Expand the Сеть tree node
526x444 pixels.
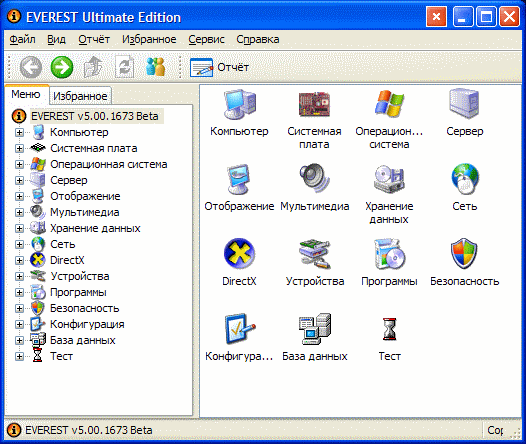pos(19,244)
